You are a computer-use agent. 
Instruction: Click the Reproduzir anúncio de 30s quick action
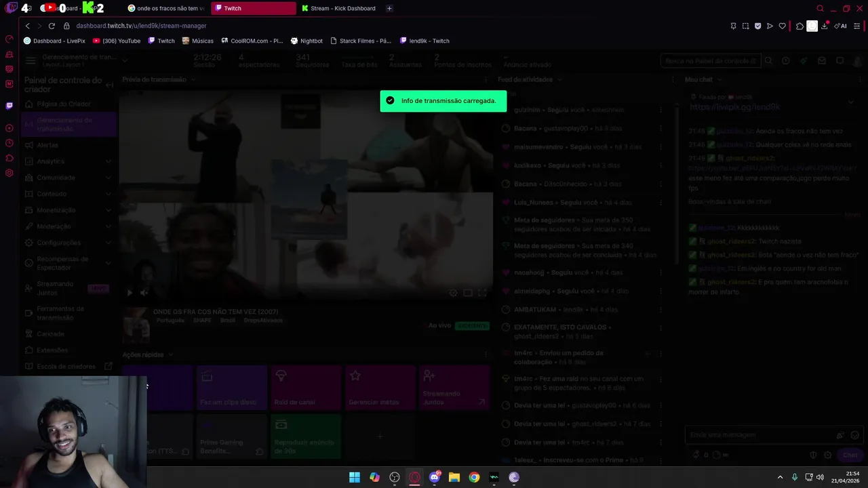point(306,436)
